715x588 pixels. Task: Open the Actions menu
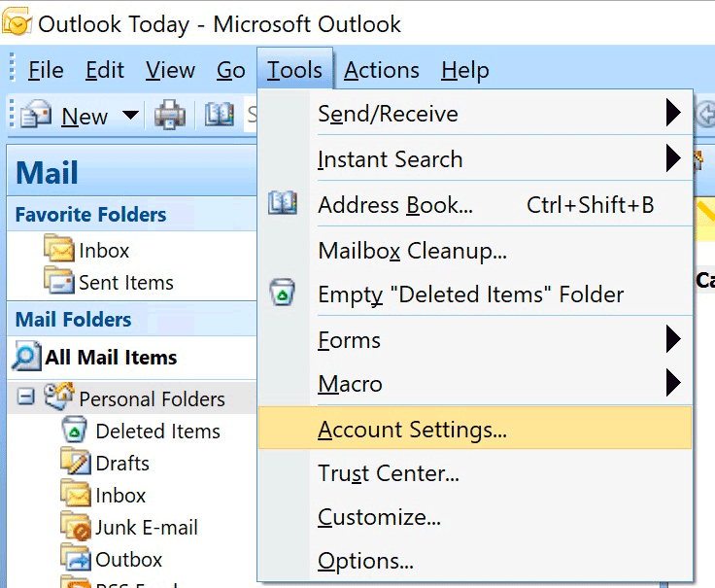pyautogui.click(x=381, y=70)
